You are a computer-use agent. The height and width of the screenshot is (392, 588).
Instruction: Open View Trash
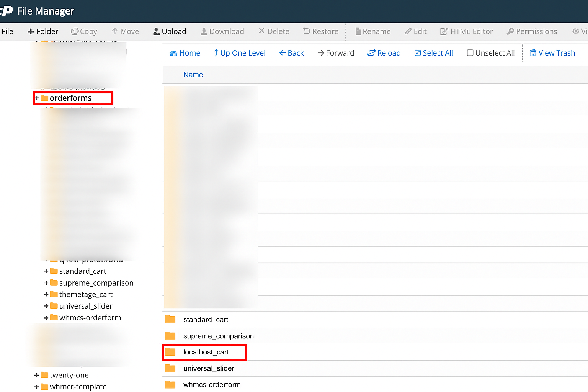click(552, 53)
